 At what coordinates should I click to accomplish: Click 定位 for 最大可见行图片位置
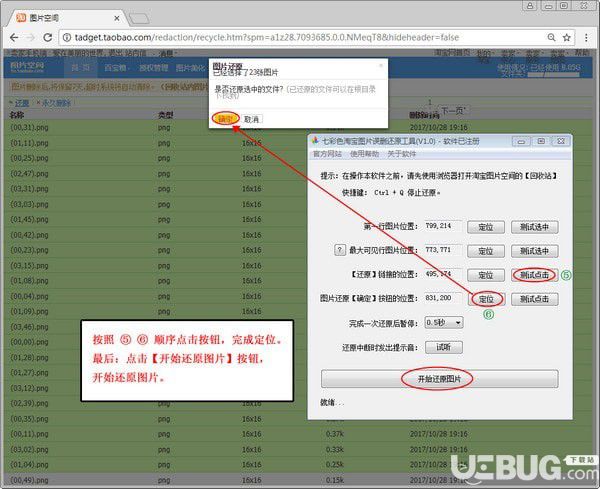tap(486, 251)
